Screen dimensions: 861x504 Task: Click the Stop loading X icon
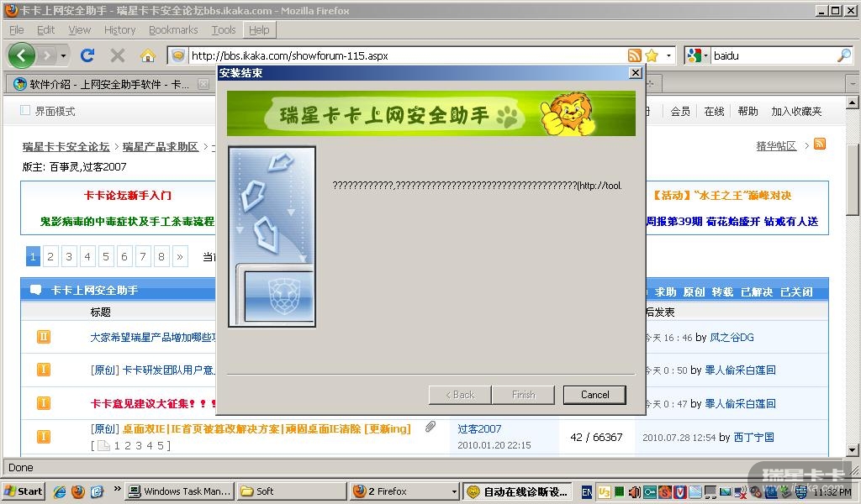(x=118, y=55)
